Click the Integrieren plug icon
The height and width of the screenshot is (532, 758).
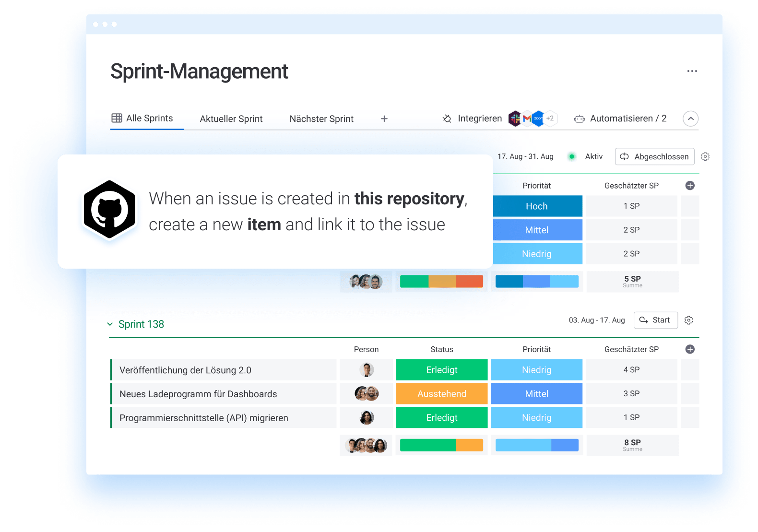[x=447, y=118]
